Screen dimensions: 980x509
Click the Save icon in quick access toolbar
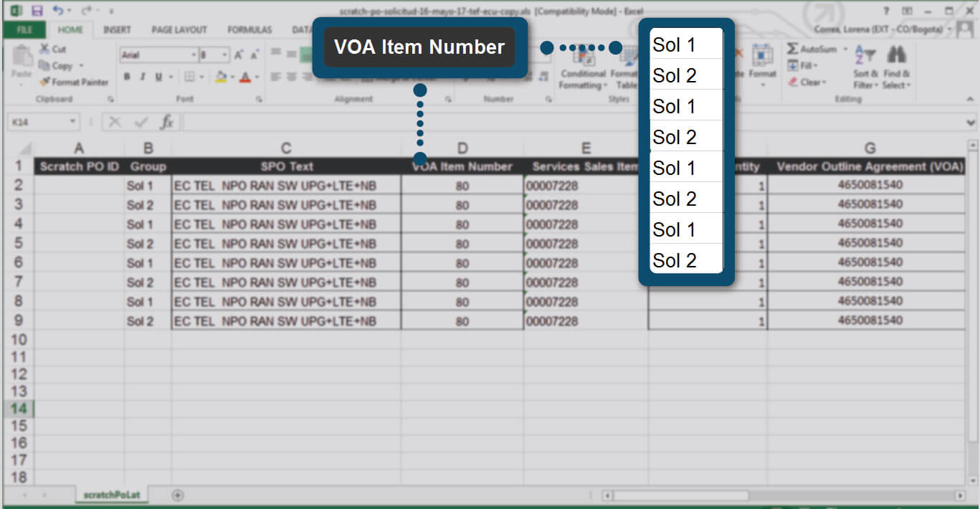tap(37, 11)
